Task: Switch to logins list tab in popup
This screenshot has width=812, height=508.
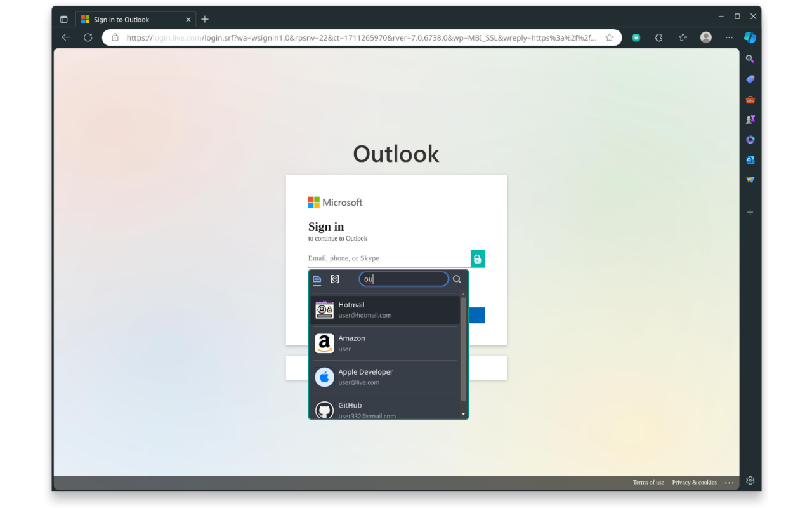Action: coord(317,279)
